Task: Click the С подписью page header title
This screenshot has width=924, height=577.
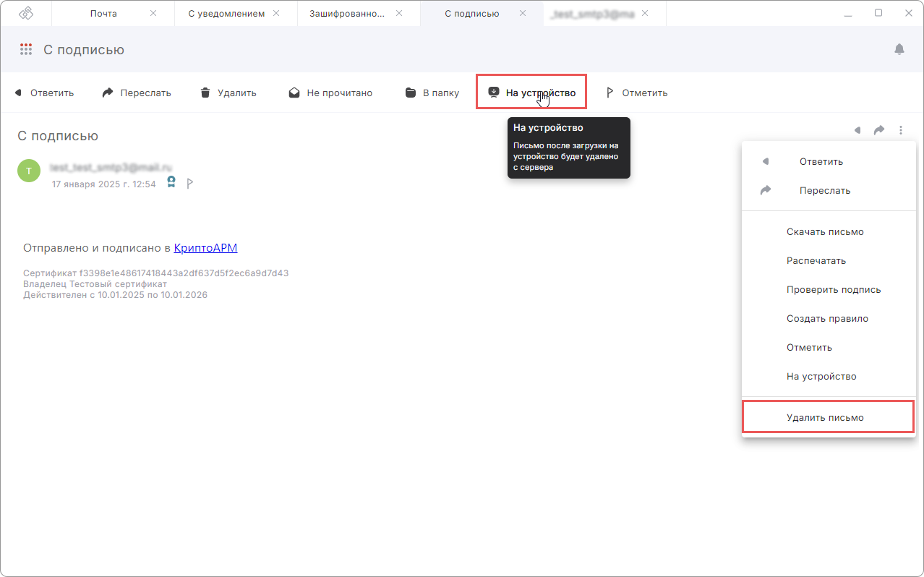Action: click(84, 50)
